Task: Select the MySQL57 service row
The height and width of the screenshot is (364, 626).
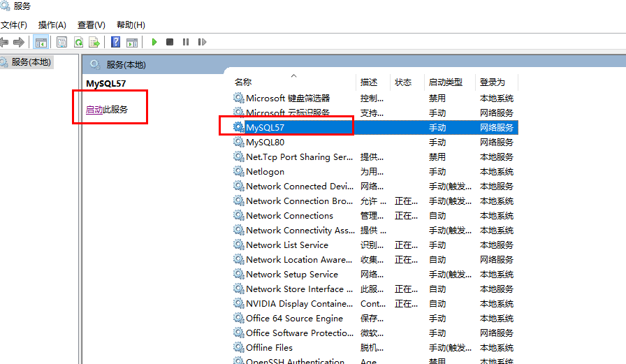Action: 375,128
